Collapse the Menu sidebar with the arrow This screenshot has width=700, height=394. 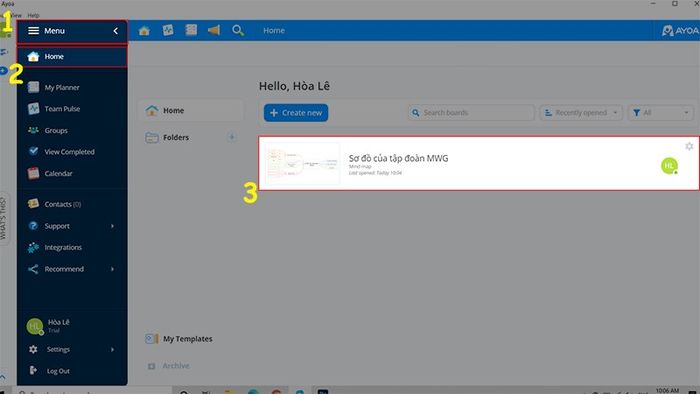click(x=116, y=31)
